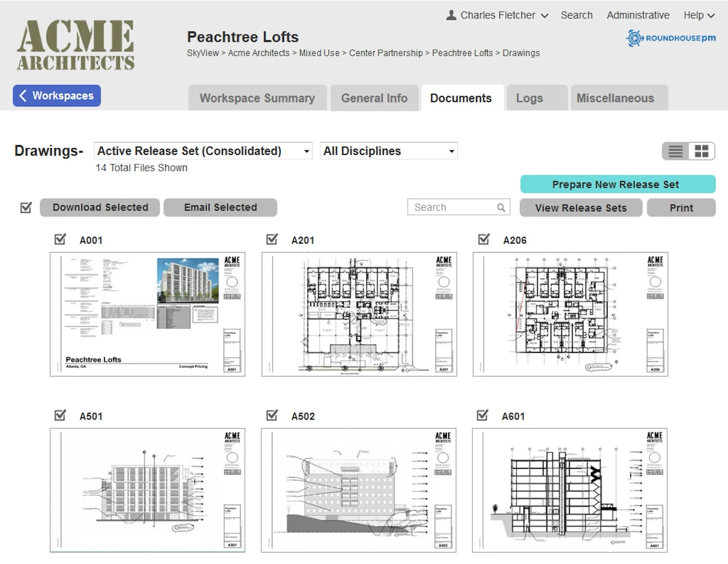728x564 pixels.
Task: Open the Logs tab
Action: [529, 98]
